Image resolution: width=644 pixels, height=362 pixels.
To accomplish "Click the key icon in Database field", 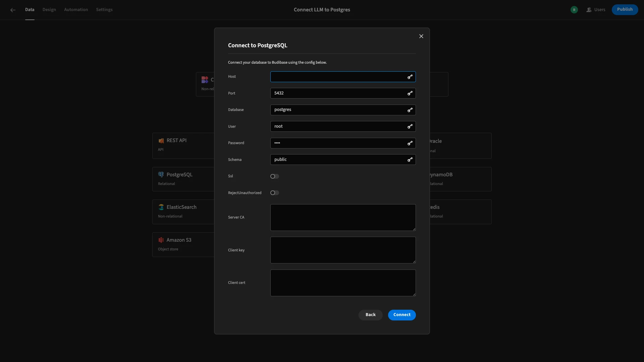I will [410, 110].
